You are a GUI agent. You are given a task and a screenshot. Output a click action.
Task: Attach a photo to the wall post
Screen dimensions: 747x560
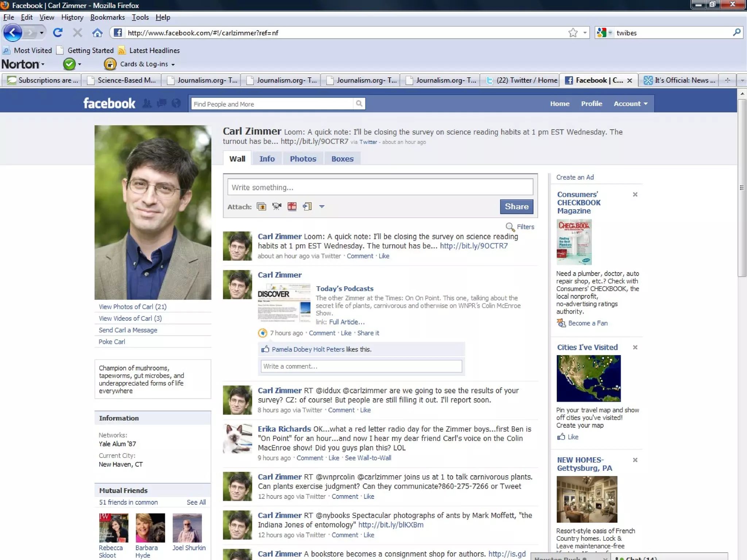click(x=261, y=207)
